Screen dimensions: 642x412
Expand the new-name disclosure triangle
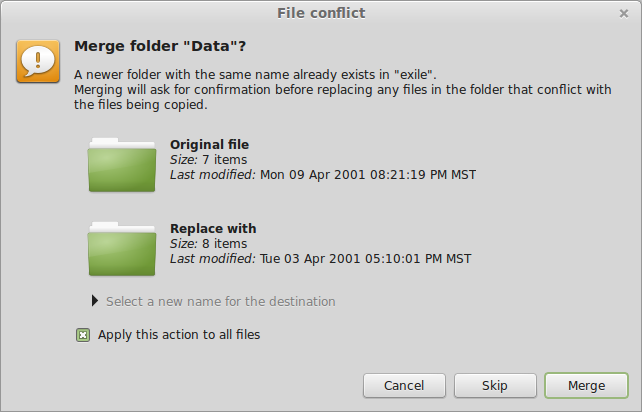coord(95,301)
